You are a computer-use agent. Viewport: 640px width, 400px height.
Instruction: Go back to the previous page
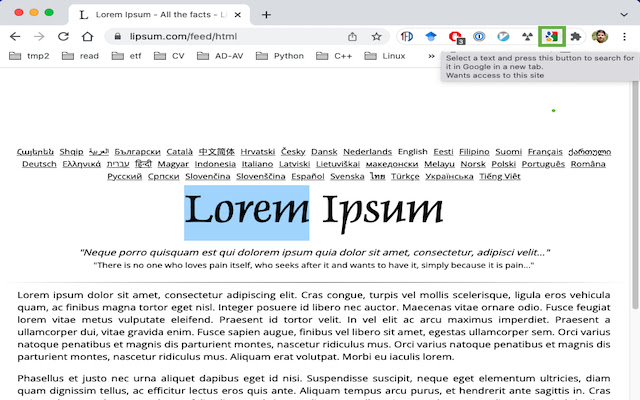pyautogui.click(x=15, y=36)
